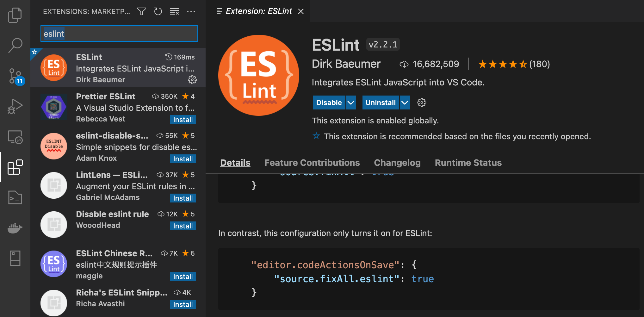Install eslint-disable-snippets by Adam Knox
644x317 pixels.
pyautogui.click(x=183, y=159)
